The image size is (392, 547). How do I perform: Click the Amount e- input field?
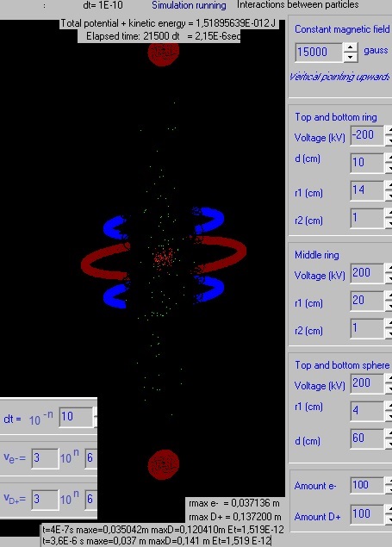tap(367, 485)
